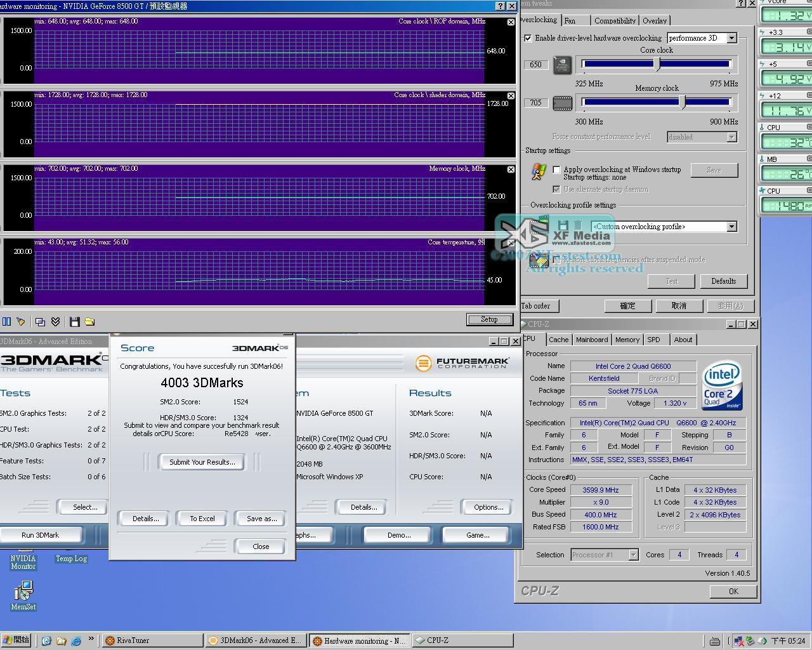
Task: Switch to the Mainboard tab in CPU-Z
Action: point(591,340)
